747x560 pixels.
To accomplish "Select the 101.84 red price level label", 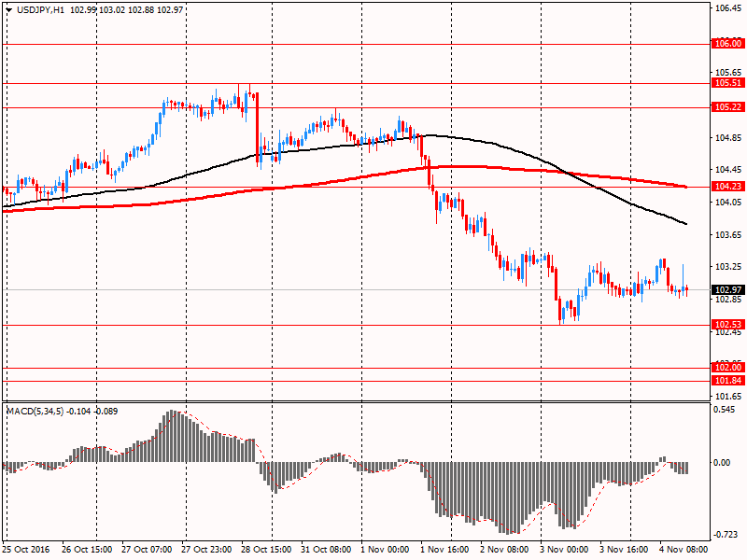I will 728,381.
